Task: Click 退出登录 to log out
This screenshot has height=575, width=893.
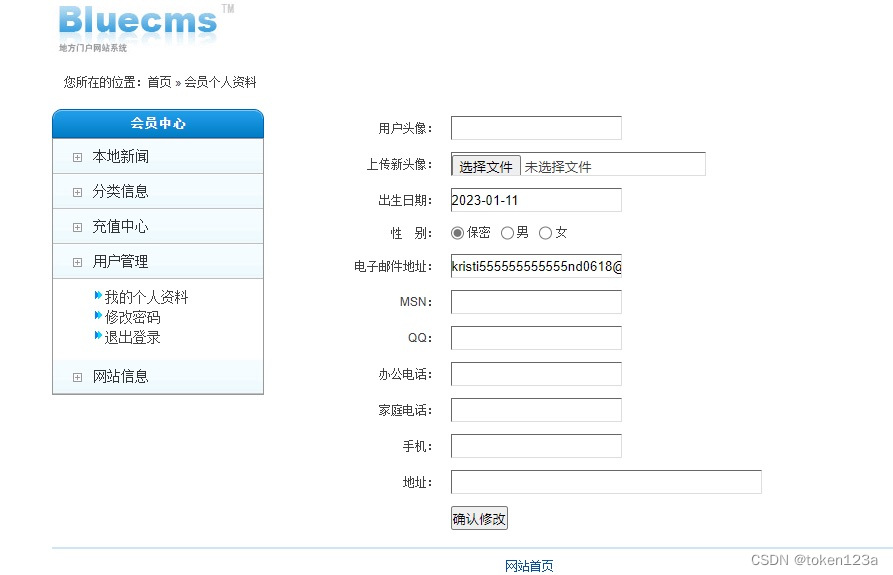Action: point(133,337)
